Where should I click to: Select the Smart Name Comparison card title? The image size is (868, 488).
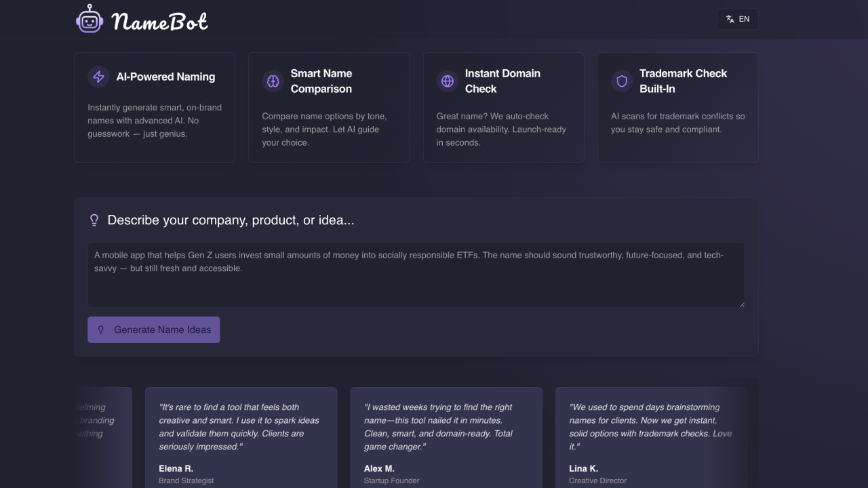click(x=321, y=81)
